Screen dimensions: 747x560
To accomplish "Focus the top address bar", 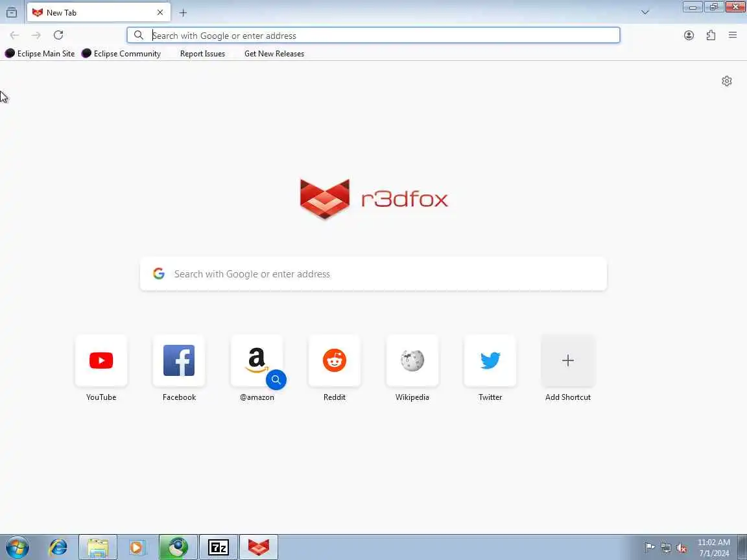I will [373, 35].
